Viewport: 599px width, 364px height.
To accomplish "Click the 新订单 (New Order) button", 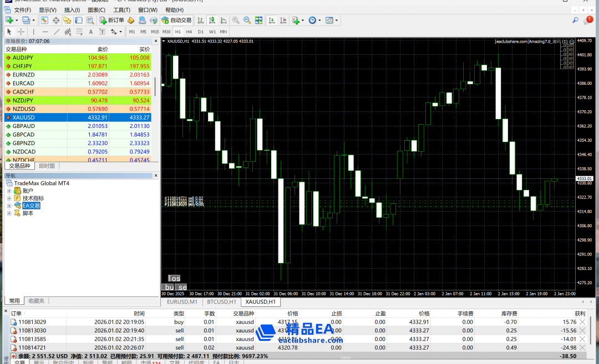I will [x=112, y=20].
